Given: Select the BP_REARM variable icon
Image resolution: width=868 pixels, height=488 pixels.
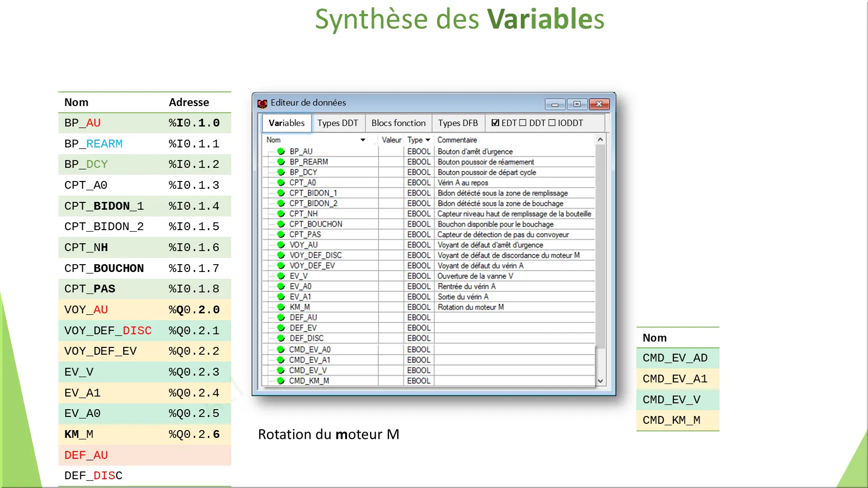Looking at the screenshot, I should click(x=280, y=162).
